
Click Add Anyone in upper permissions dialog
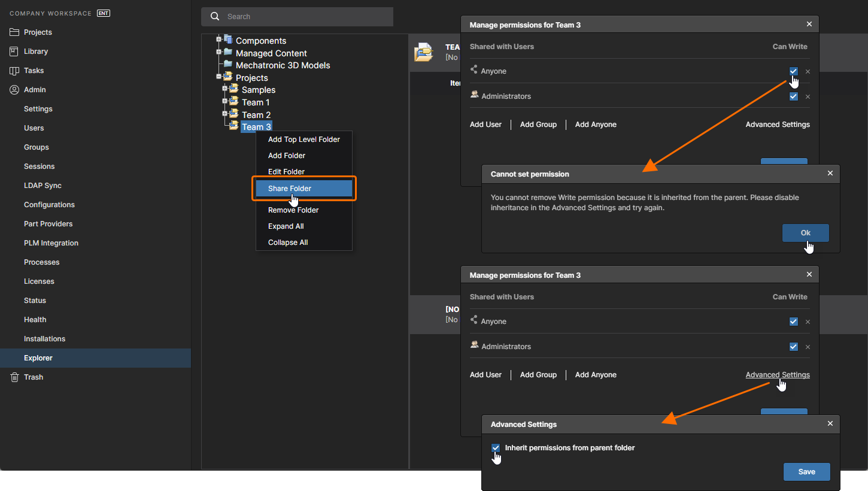(596, 125)
